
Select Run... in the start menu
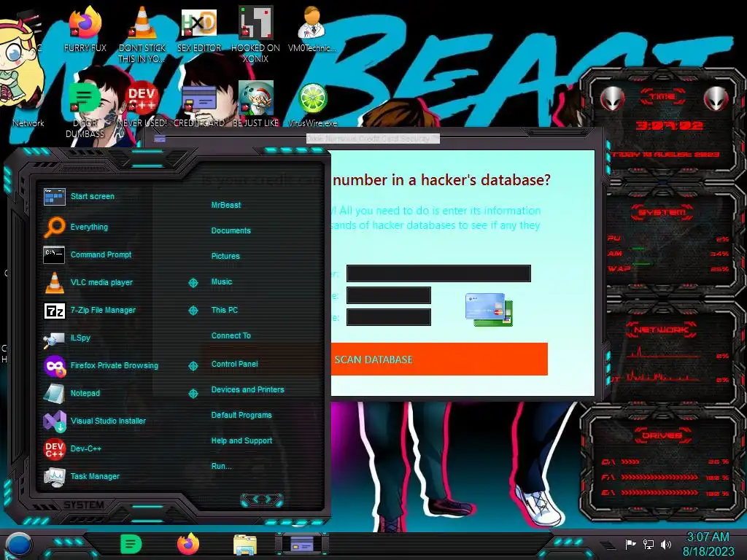pos(222,466)
